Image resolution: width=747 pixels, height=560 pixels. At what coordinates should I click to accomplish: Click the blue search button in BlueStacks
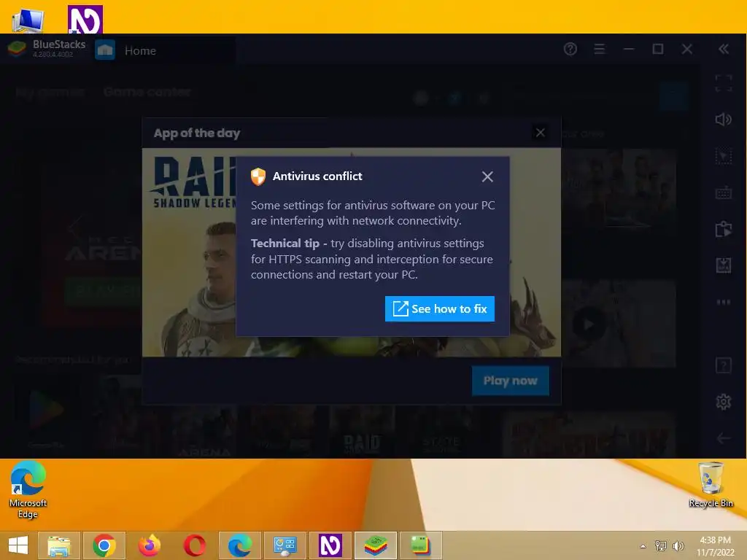673,97
